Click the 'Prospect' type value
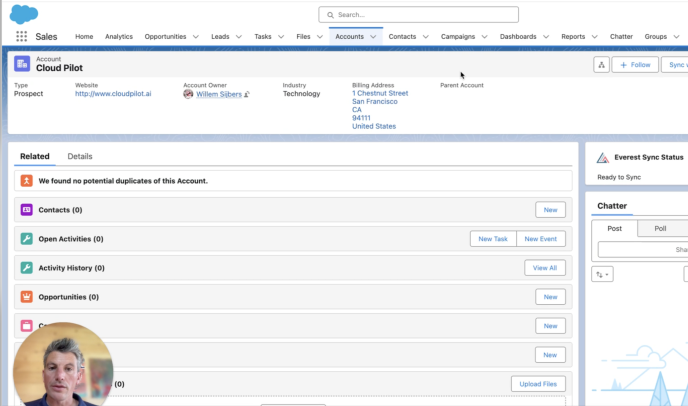 [29, 93]
